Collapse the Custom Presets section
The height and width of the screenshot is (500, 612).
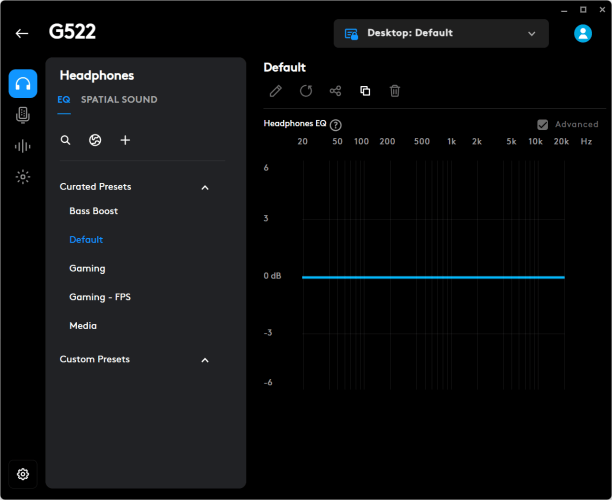pos(205,360)
